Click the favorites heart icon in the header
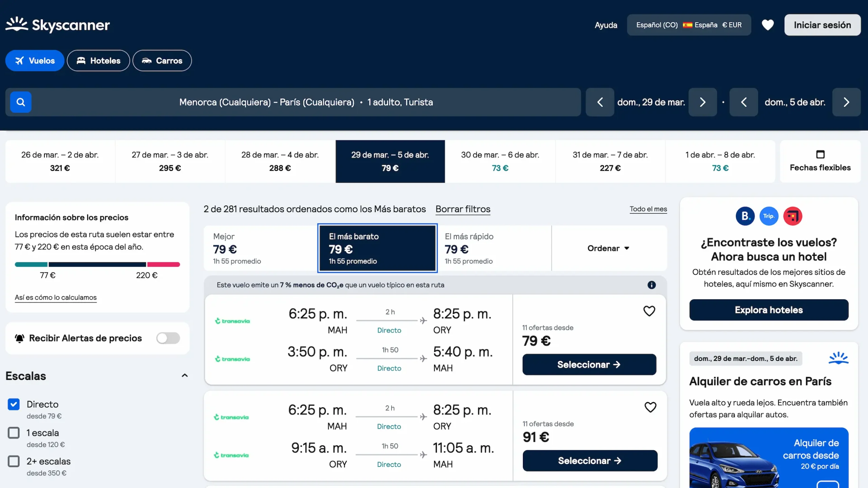868x488 pixels. click(768, 25)
